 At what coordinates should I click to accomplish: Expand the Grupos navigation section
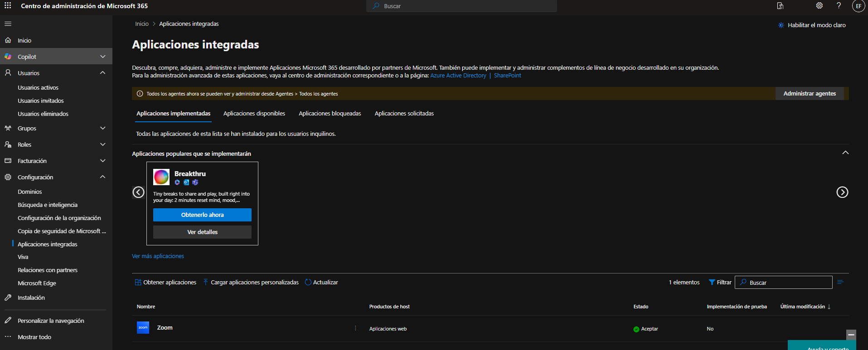pos(103,128)
